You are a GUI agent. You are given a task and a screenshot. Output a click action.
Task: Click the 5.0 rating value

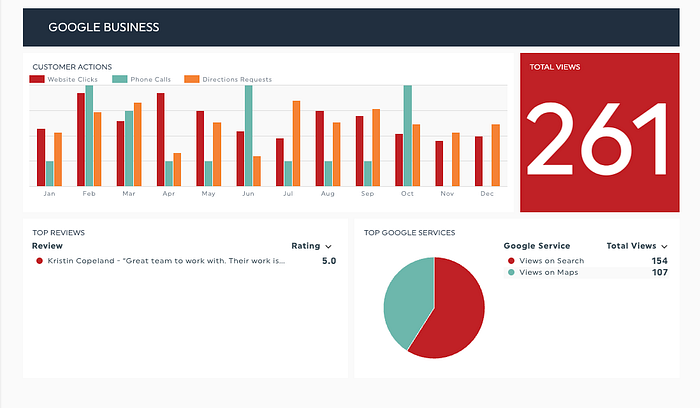(x=329, y=261)
